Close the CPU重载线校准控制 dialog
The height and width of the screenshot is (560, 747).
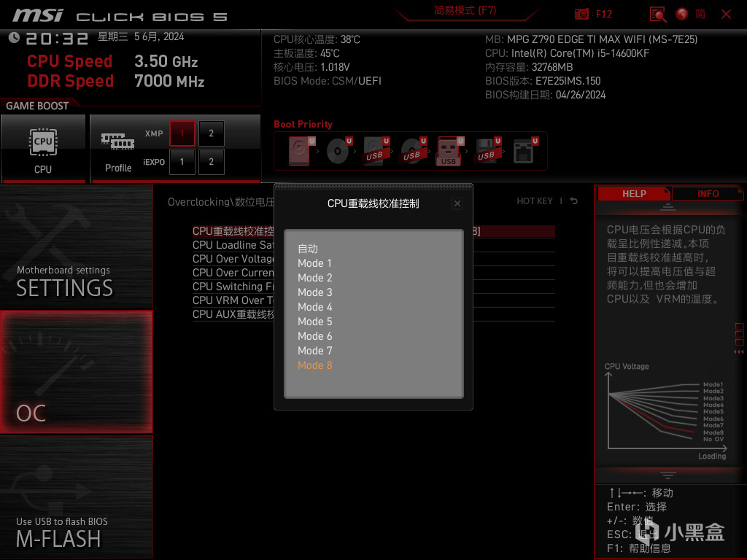[457, 204]
